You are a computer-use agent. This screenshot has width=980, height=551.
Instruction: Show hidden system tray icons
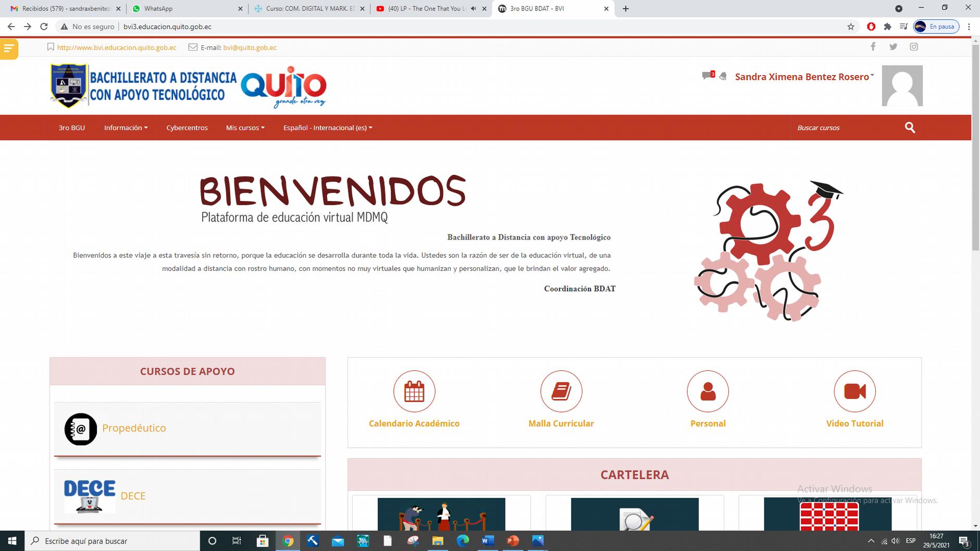click(x=871, y=541)
